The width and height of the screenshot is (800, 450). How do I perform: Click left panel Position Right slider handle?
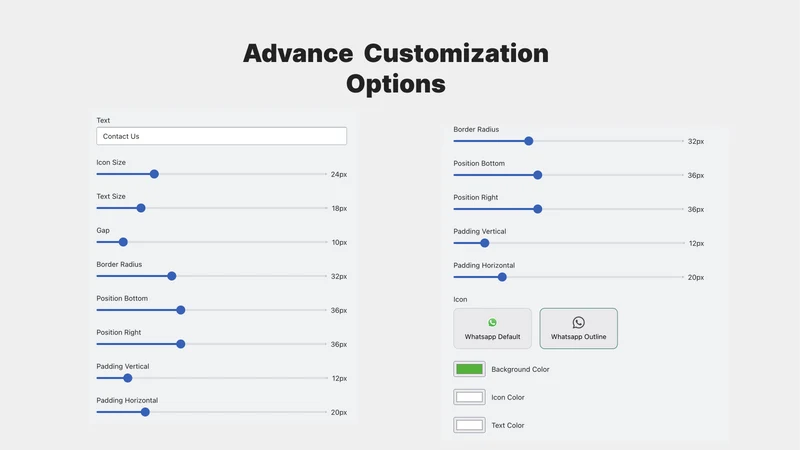point(181,344)
